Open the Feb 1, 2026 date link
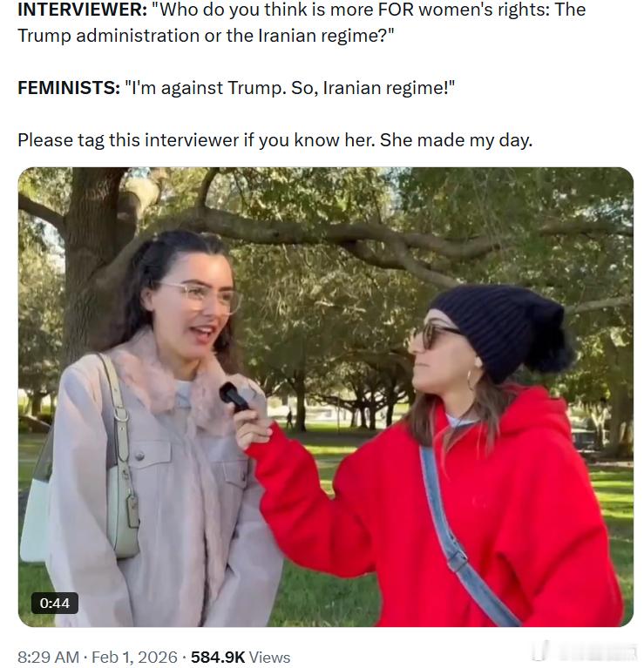644x668 pixels. pyautogui.click(x=134, y=657)
